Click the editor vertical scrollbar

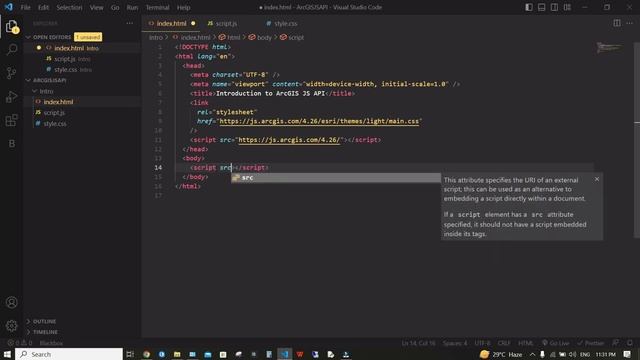(637, 139)
